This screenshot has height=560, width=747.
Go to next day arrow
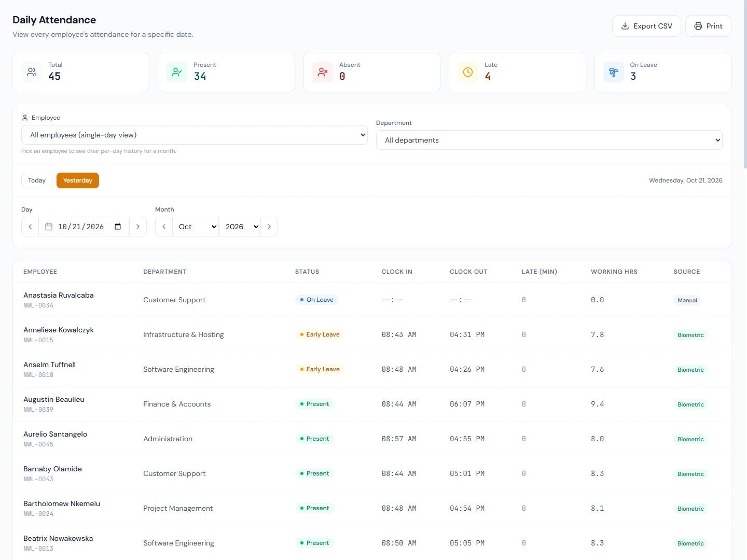pyautogui.click(x=137, y=227)
